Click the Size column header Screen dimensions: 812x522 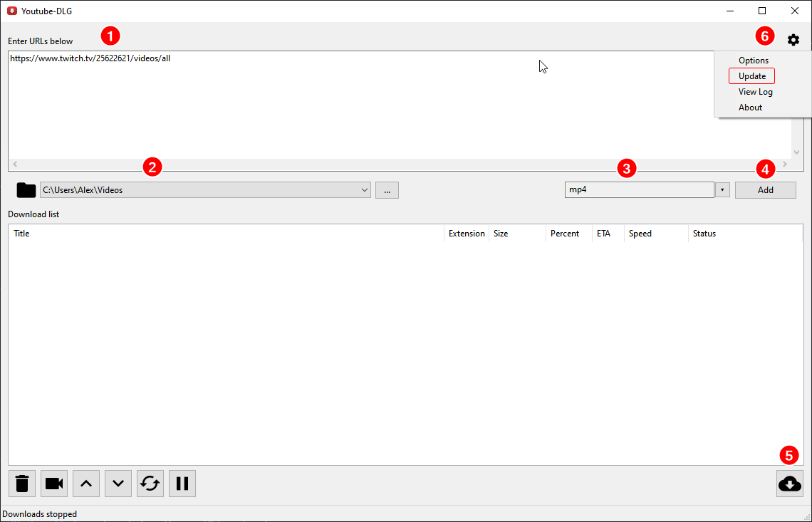click(517, 234)
